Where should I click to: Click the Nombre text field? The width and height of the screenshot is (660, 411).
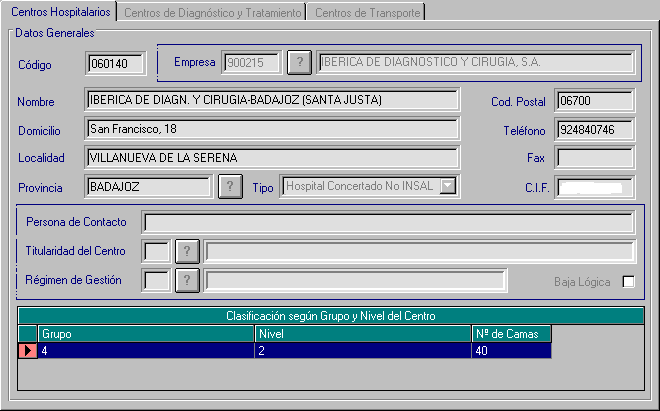coord(271,100)
